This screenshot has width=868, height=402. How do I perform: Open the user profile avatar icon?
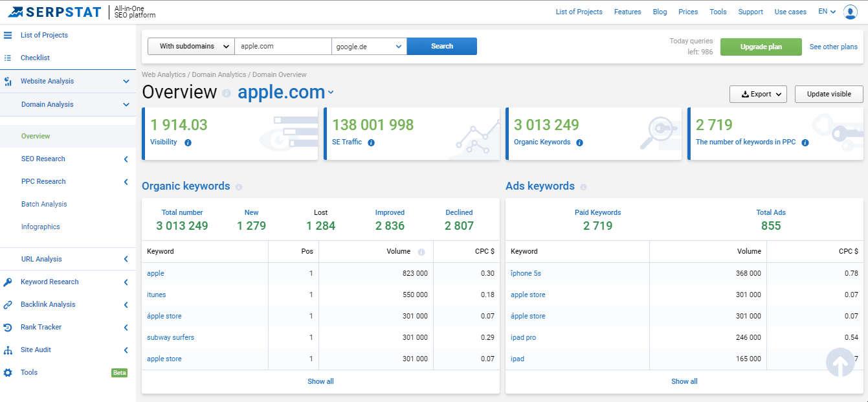[851, 12]
